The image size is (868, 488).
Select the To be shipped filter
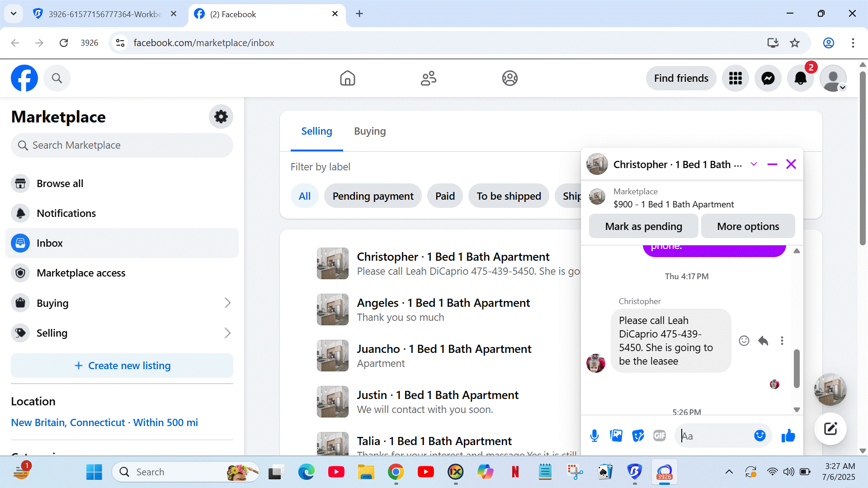(509, 196)
